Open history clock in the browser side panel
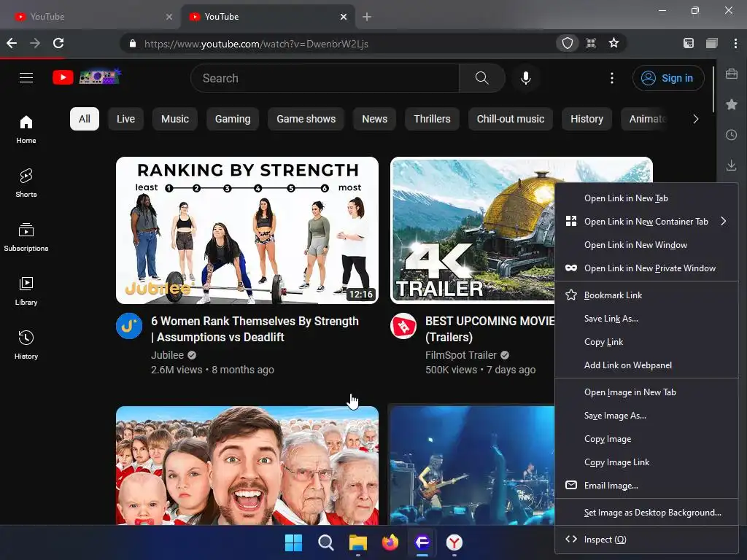Screen dimensions: 747x560 [731, 135]
